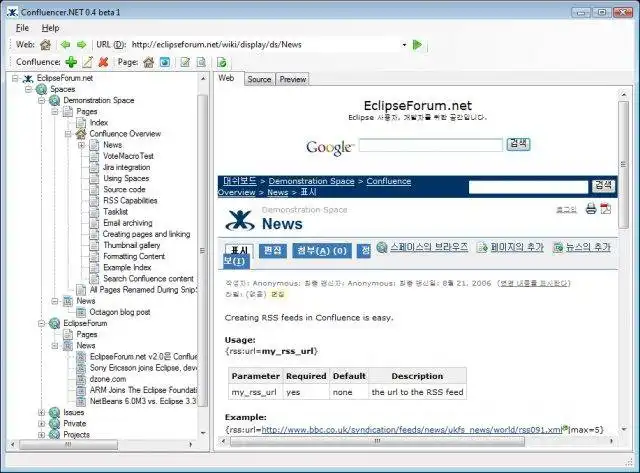640x473 pixels.
Task: Open the blue 편집 edit tab on the News page
Action: pos(273,250)
